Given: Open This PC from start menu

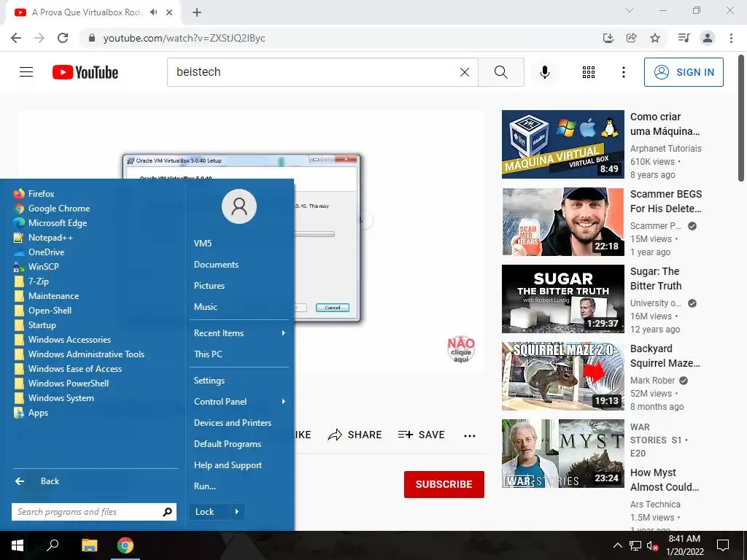Looking at the screenshot, I should point(208,354).
